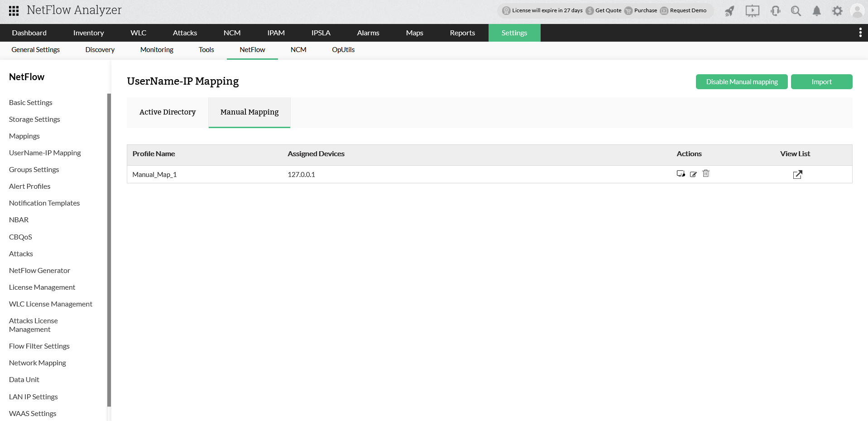The width and height of the screenshot is (868, 421).
Task: Click the clear devices icon for Manual_Map_1
Action: pyautogui.click(x=681, y=174)
